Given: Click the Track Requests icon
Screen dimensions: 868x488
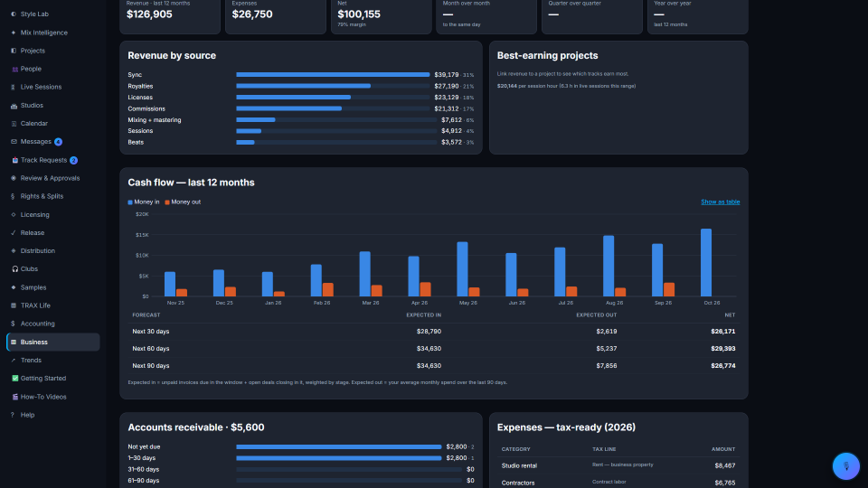Looking at the screenshot, I should click(14, 161).
